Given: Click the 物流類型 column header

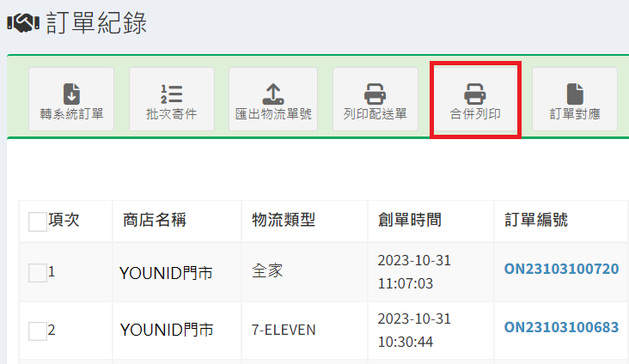Looking at the screenshot, I should coord(284,221).
